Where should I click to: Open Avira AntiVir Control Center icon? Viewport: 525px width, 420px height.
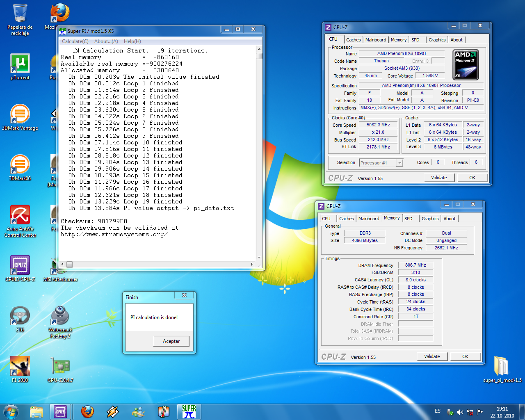20,221
